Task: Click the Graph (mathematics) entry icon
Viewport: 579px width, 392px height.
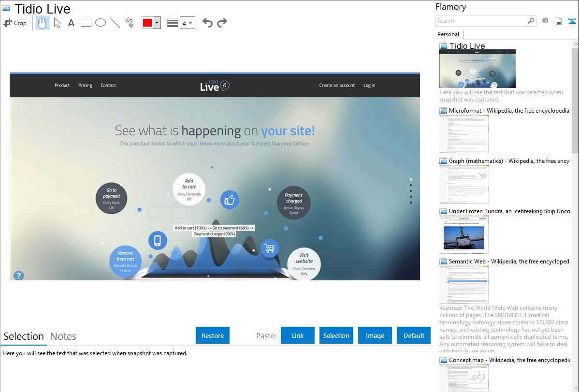Action: tap(443, 161)
